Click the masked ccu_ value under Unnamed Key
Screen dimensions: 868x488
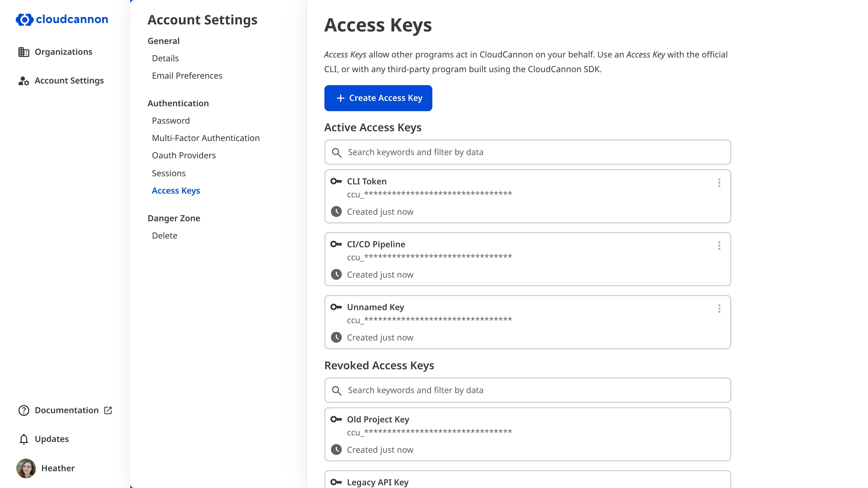[x=430, y=320]
